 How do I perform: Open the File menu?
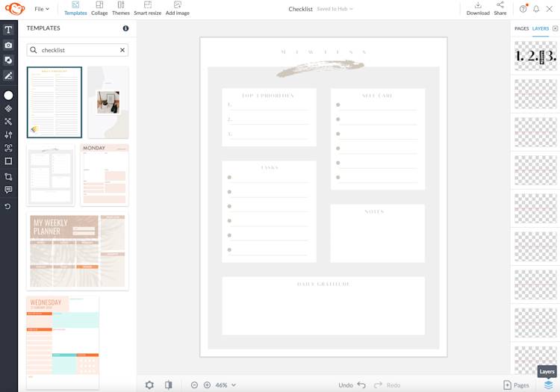(x=42, y=9)
